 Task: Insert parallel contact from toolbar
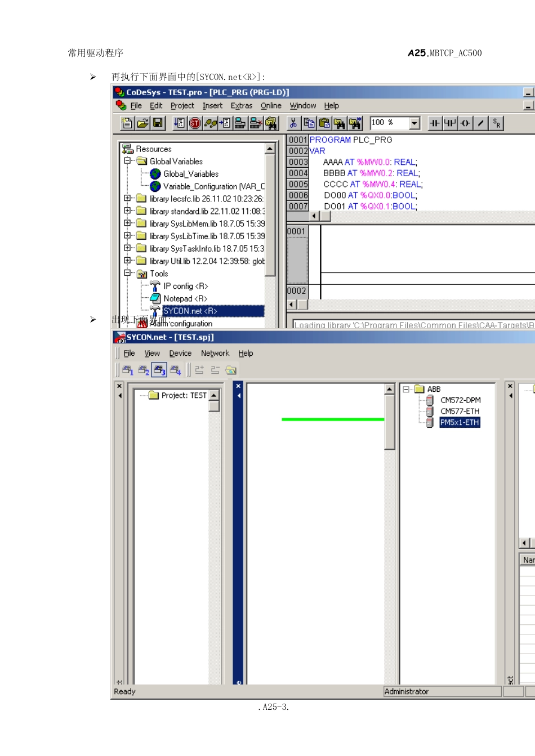click(x=450, y=123)
